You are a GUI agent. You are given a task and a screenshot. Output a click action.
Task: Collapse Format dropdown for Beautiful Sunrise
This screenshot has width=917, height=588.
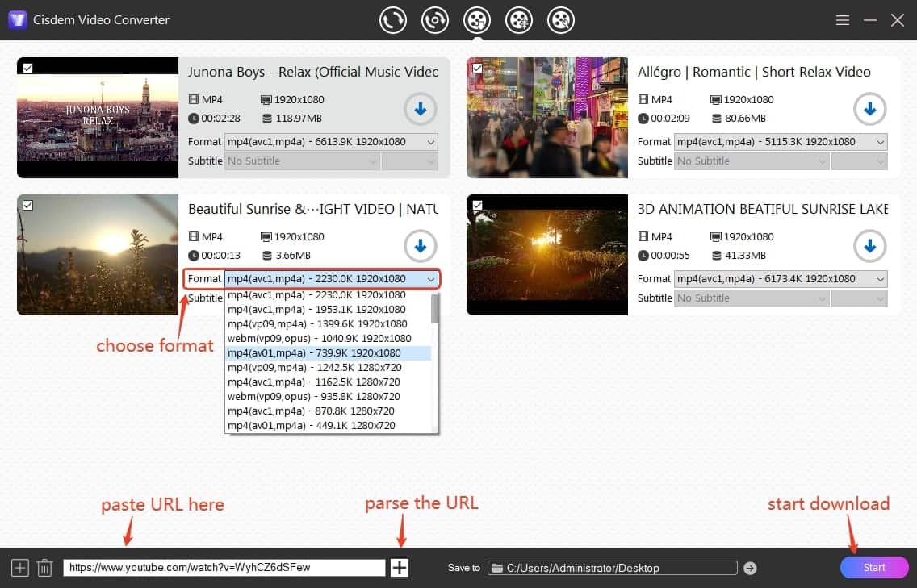pos(331,279)
